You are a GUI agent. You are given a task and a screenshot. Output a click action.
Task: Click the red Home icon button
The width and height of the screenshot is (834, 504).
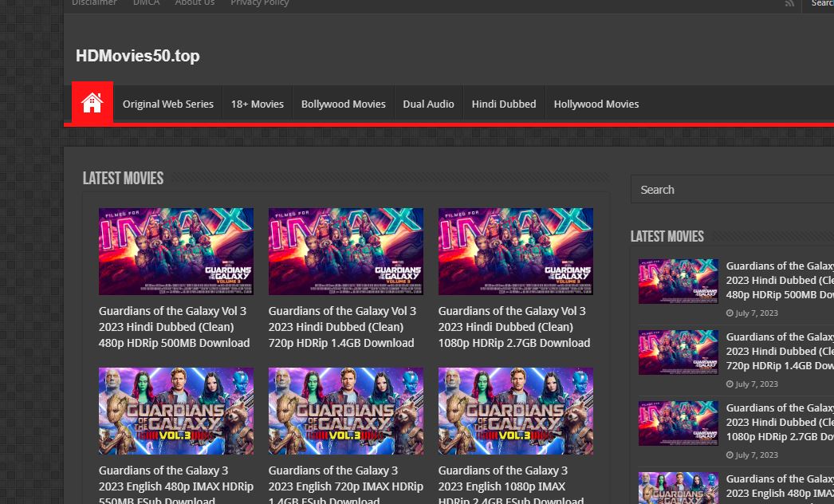[92, 103]
